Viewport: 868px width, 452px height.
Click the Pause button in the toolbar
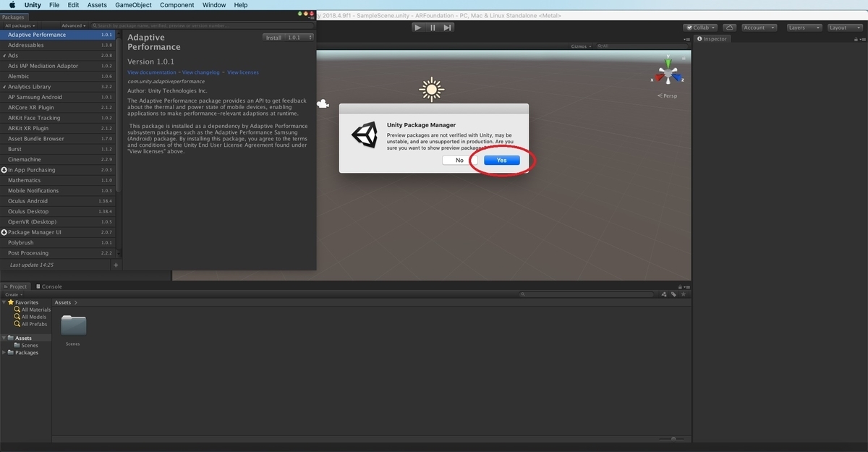pyautogui.click(x=433, y=27)
